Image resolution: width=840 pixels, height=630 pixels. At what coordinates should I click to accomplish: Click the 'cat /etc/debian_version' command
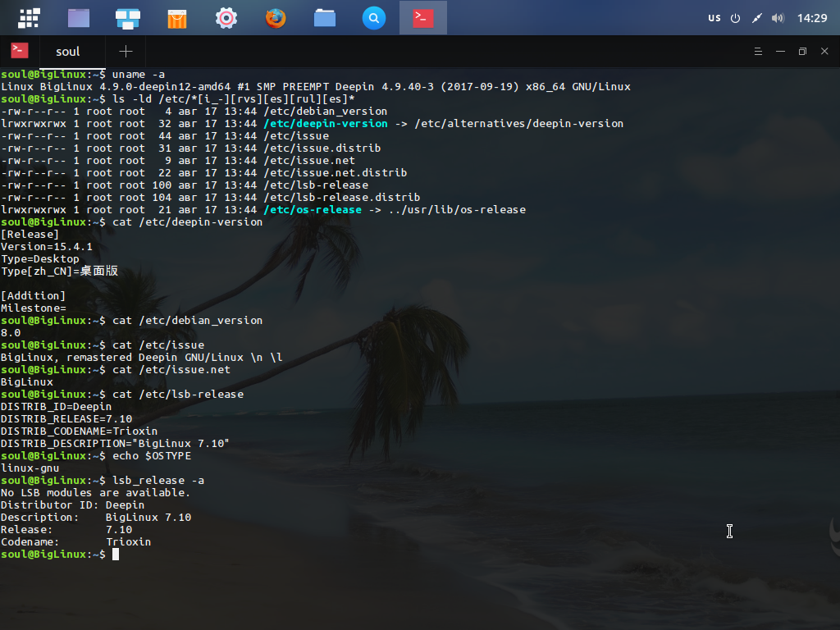[188, 321]
